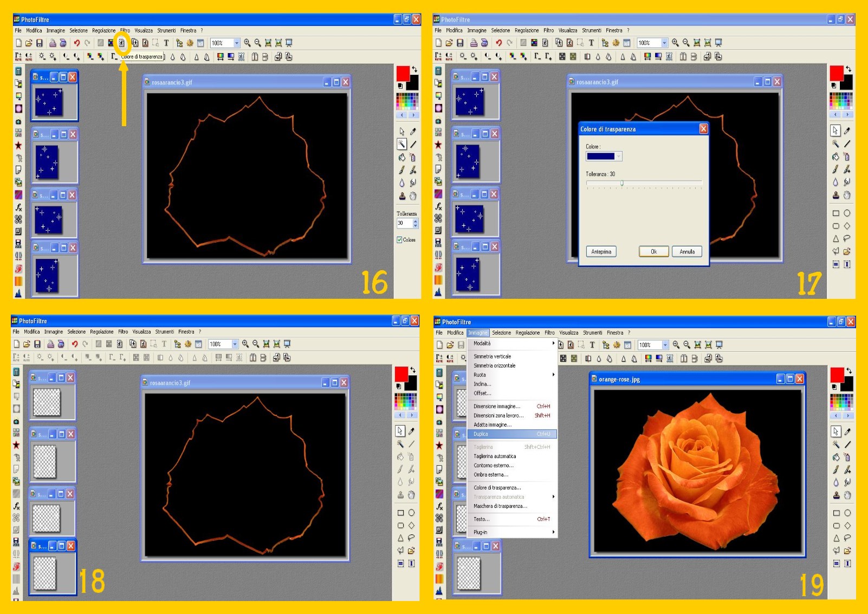Pick the Eyedropper tool in screenshot 19
868x614 pixels.
tap(847, 432)
